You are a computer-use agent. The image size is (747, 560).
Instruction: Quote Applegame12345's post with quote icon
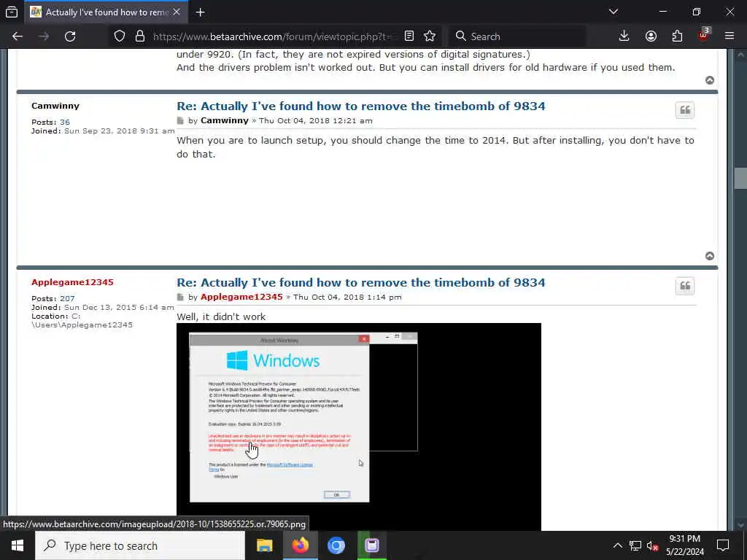click(685, 286)
